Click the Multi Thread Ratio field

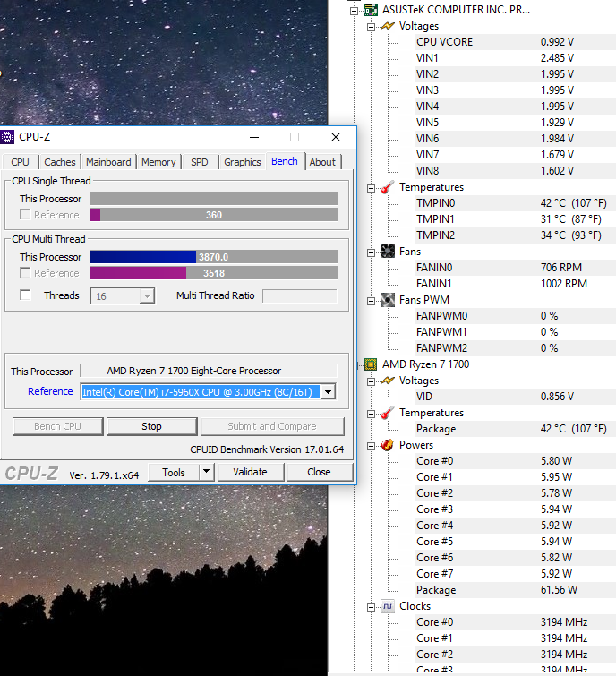coord(300,296)
